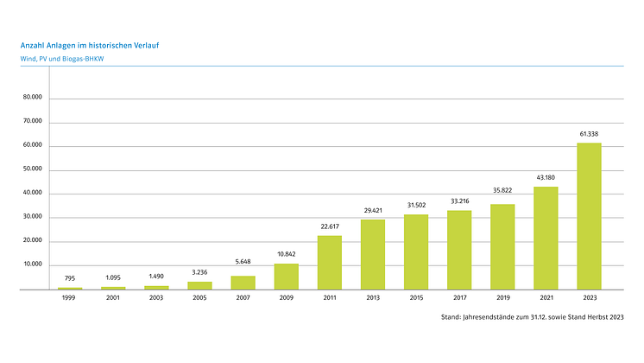
Task: Click the x-axis year label 1999
Action: coord(69,297)
